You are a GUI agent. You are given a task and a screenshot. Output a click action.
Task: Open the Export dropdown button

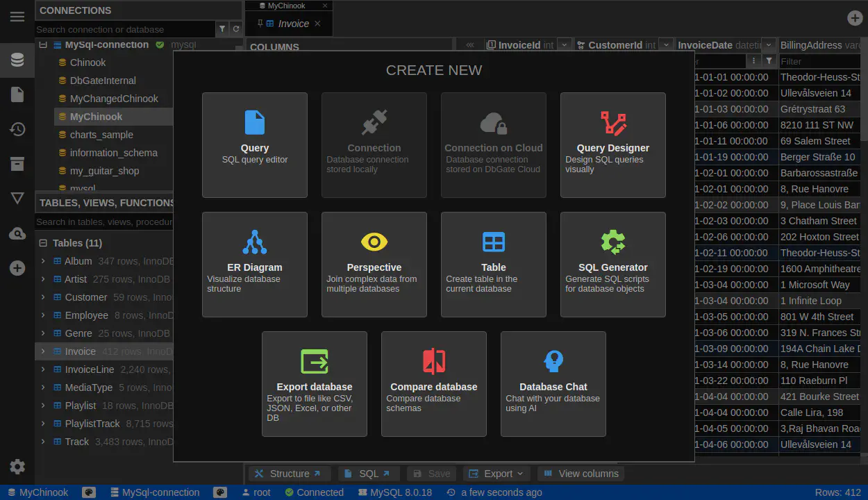496,474
